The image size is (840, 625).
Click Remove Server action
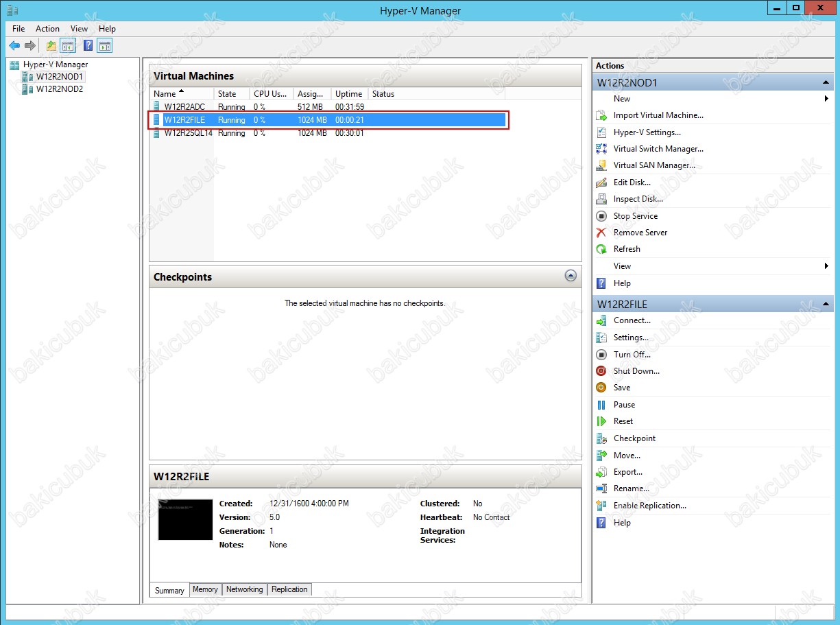[640, 233]
